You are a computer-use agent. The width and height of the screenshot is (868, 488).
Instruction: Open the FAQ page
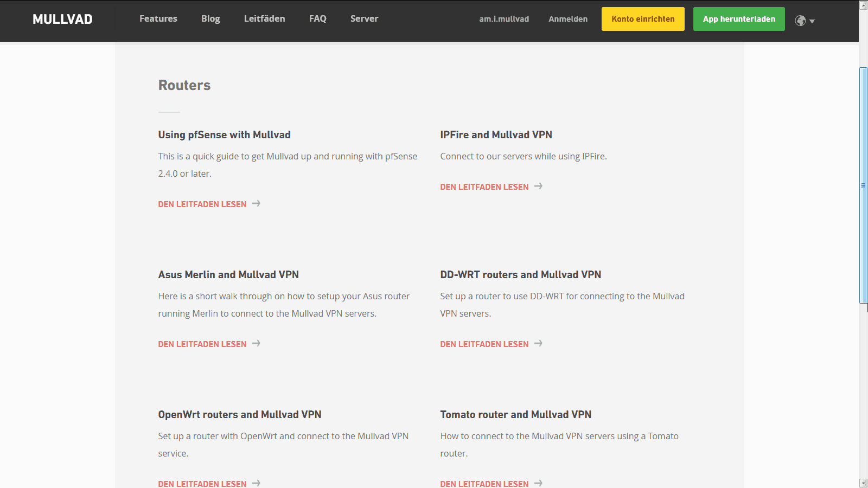coord(318,18)
